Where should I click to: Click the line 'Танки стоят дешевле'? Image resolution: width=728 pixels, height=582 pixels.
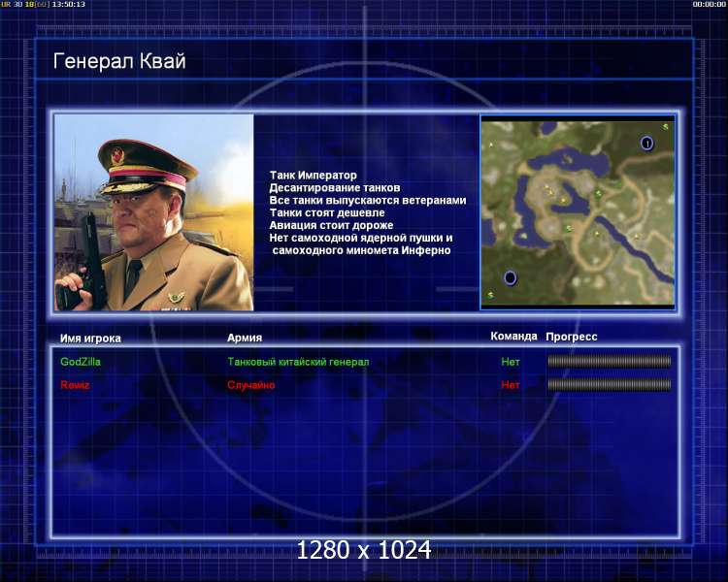click(327, 213)
